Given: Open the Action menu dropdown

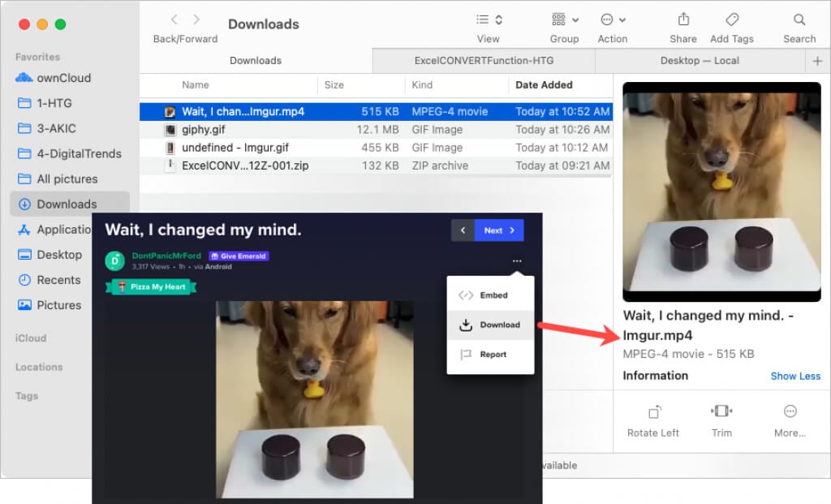Looking at the screenshot, I should click(613, 19).
